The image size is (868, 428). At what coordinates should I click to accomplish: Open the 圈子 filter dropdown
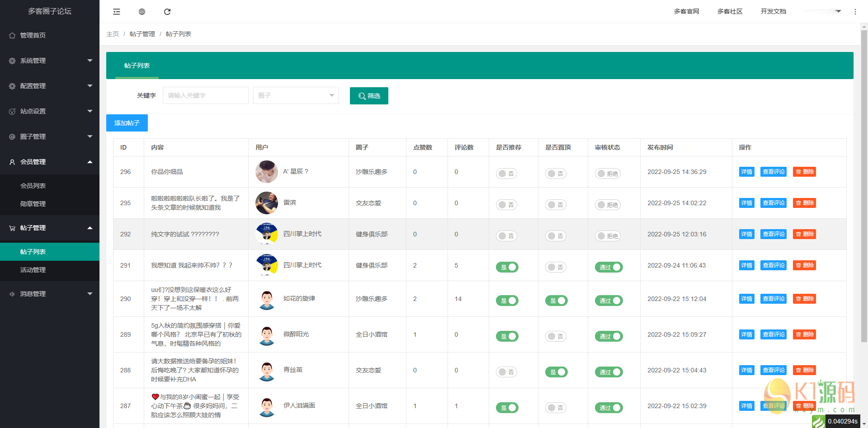(x=296, y=95)
